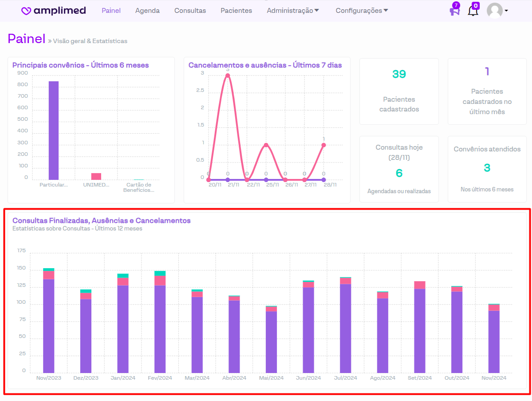Click the Pacientes cadastrados no último mês card
Viewport: 532px width, 401px height.
(x=487, y=91)
